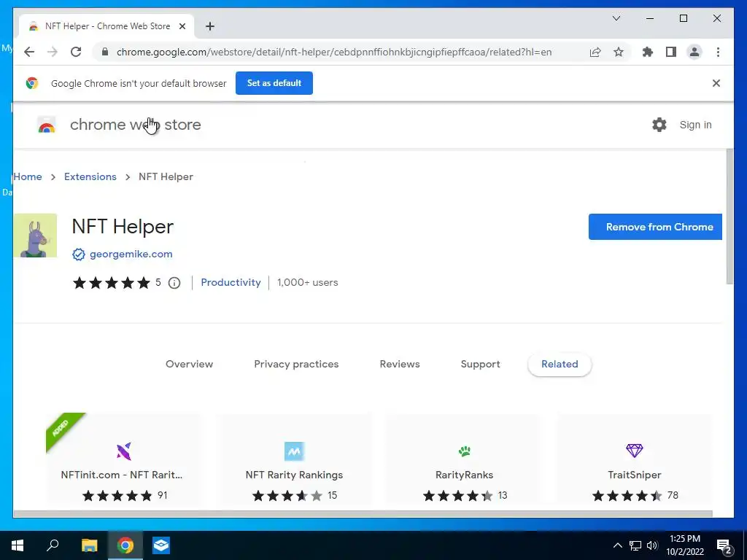
Task: Bookmark this tab with the star icon
Action: (x=619, y=52)
